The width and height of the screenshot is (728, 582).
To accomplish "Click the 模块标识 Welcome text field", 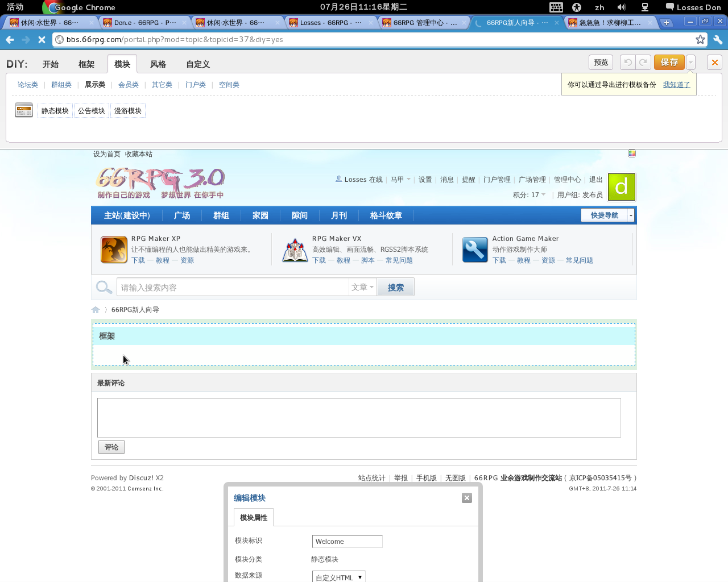I will (347, 541).
